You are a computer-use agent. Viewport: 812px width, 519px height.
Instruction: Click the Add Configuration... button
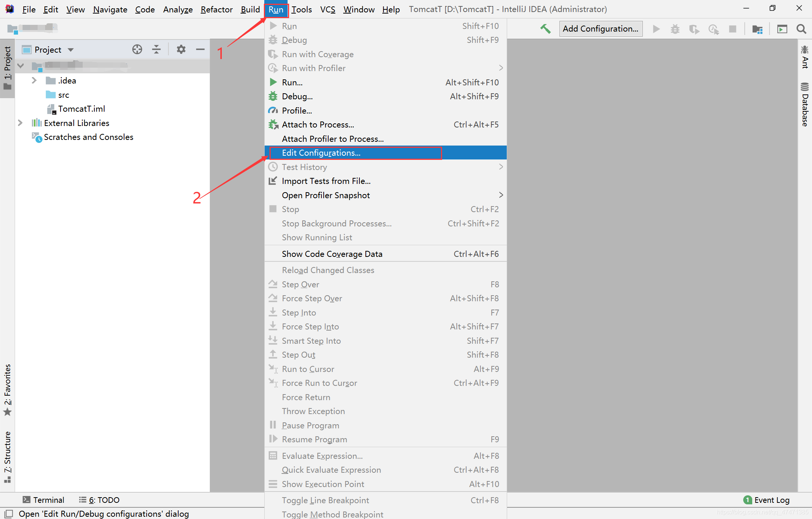[x=601, y=29]
